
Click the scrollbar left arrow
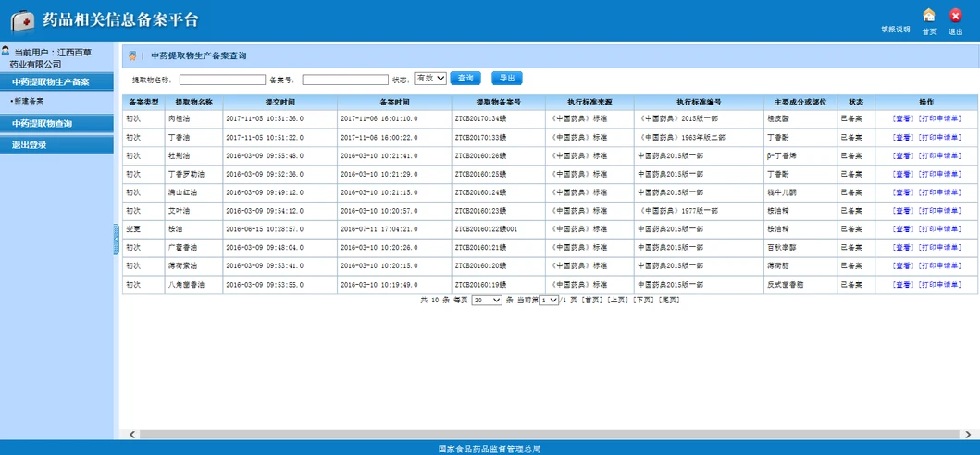(x=131, y=434)
